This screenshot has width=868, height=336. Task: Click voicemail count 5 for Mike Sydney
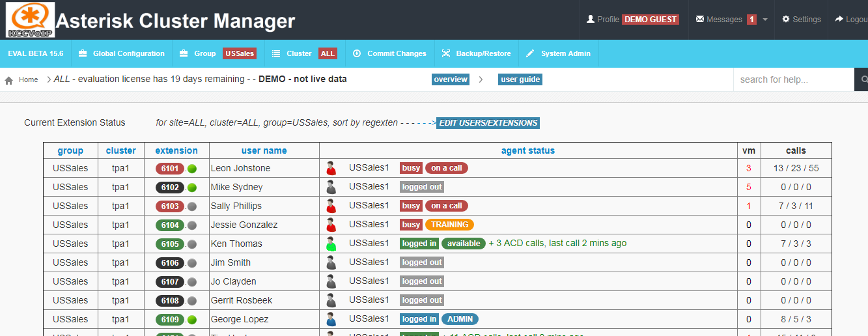[749, 187]
